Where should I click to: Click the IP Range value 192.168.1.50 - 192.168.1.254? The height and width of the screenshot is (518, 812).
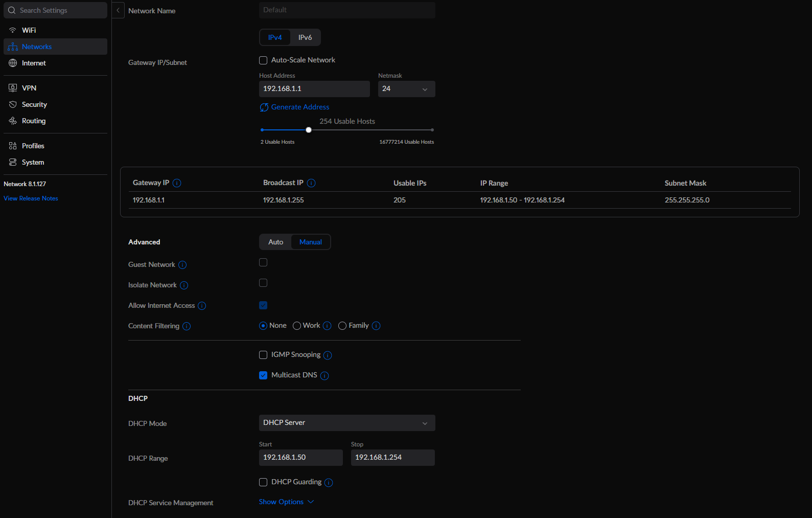522,200
